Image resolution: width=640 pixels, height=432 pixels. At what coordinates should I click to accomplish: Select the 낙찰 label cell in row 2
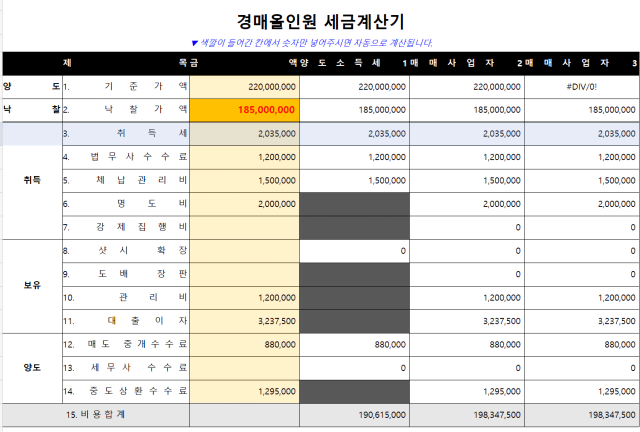(x=32, y=110)
